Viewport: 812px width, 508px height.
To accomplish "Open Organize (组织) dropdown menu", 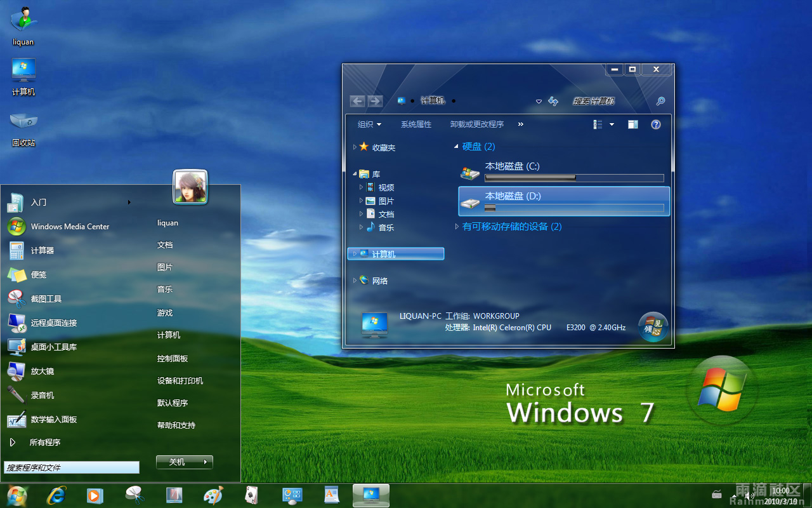I will (369, 124).
